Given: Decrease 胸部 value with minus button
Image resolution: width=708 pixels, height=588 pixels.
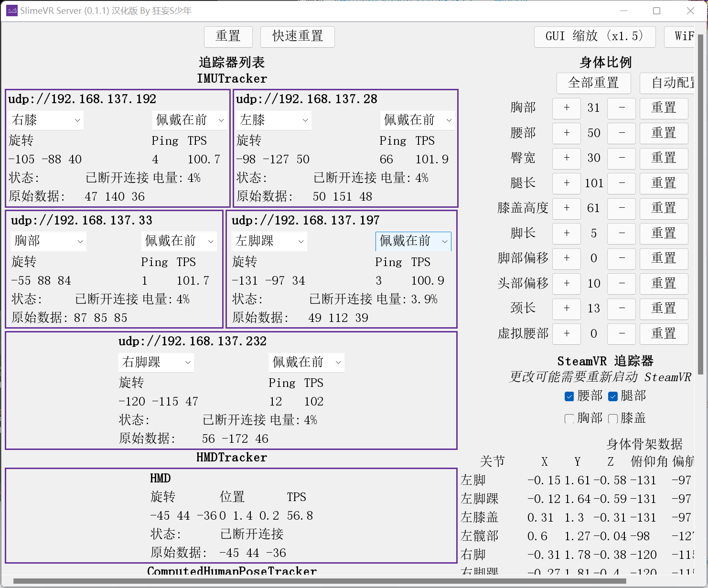Looking at the screenshot, I should pos(622,108).
